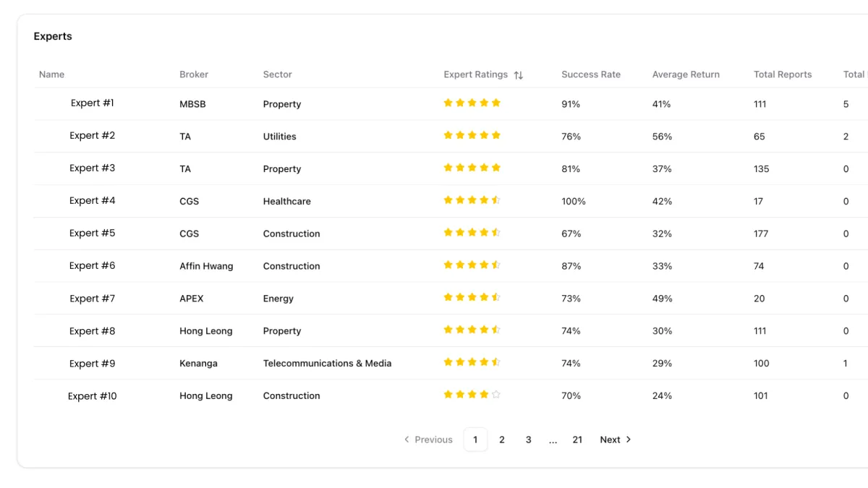868x488 pixels.
Task: Click the pagination ellipsis
Action: [553, 440]
